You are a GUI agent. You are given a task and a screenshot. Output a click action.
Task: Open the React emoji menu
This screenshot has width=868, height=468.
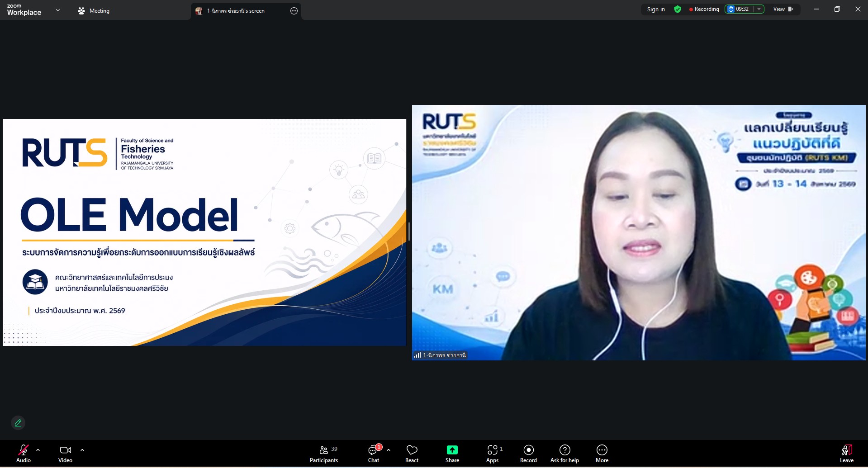412,454
